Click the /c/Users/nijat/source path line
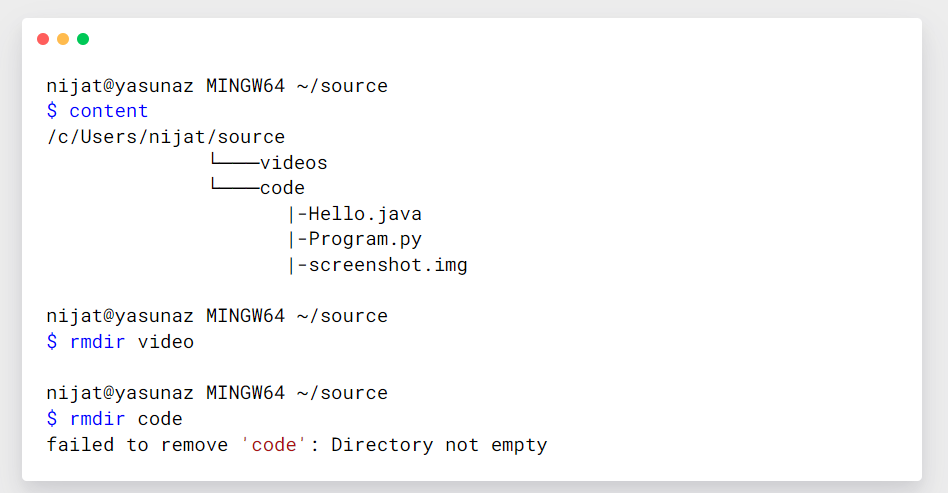 click(x=166, y=137)
